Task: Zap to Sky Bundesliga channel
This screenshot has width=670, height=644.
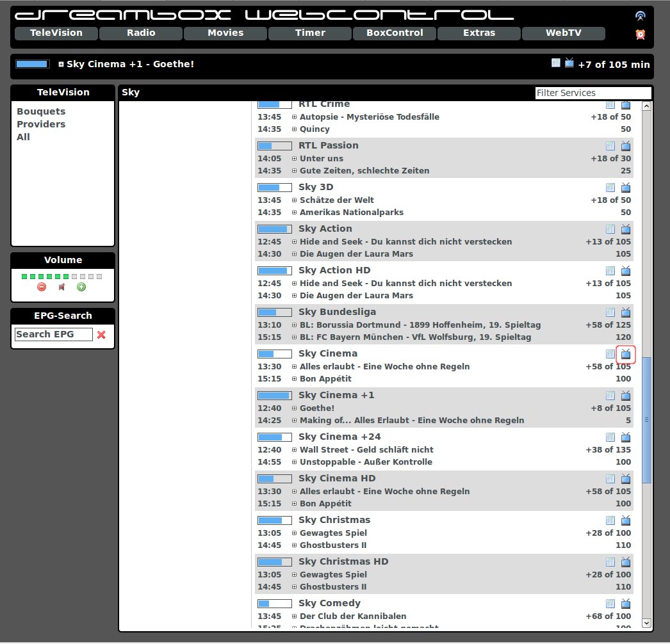Action: 337,312
